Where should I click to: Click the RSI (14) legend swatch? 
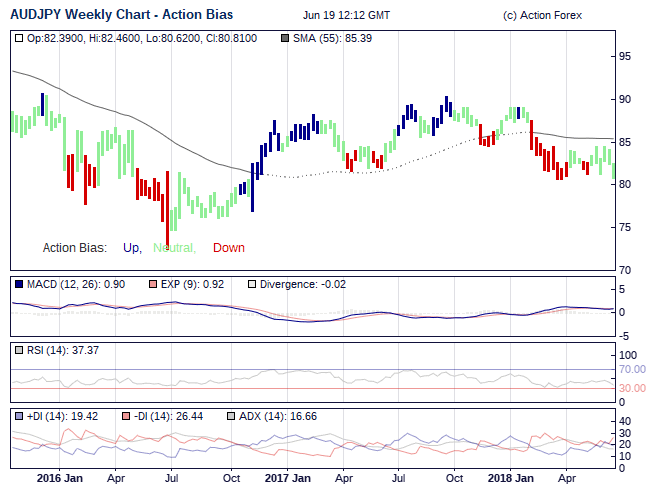pos(19,351)
